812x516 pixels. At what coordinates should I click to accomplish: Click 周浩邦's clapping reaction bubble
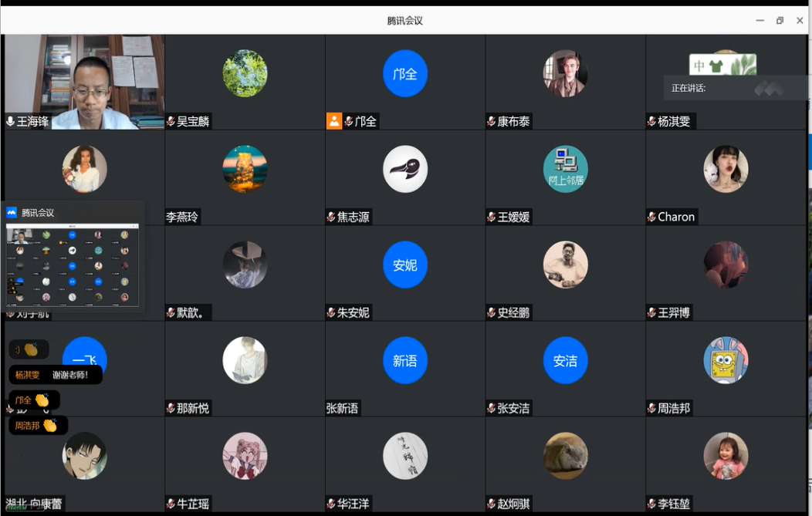click(x=39, y=426)
